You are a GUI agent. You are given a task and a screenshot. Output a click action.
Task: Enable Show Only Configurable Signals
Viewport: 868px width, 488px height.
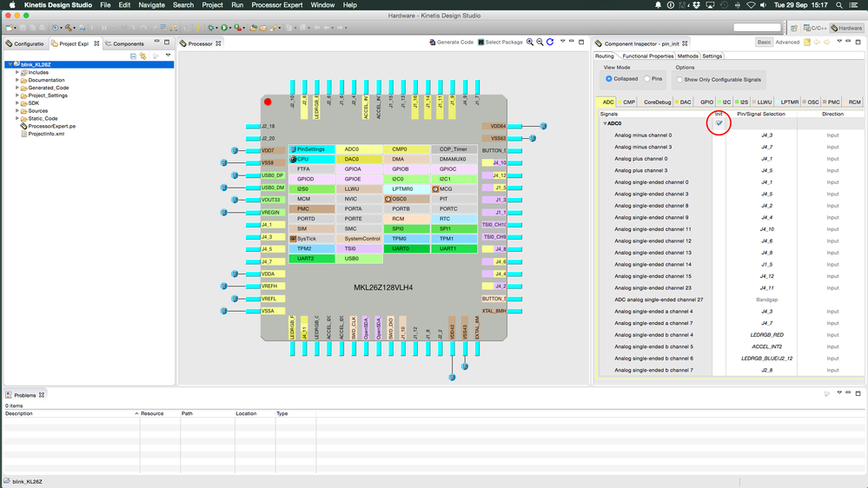(x=679, y=79)
